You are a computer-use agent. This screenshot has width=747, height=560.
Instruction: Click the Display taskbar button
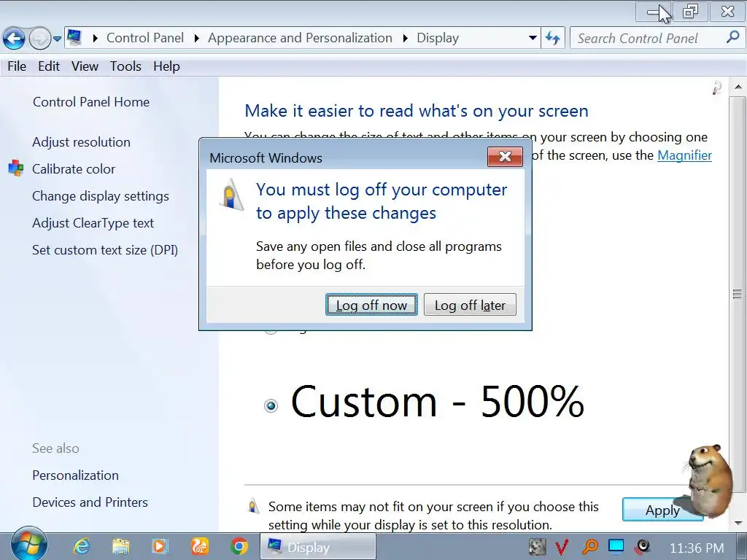click(x=318, y=547)
